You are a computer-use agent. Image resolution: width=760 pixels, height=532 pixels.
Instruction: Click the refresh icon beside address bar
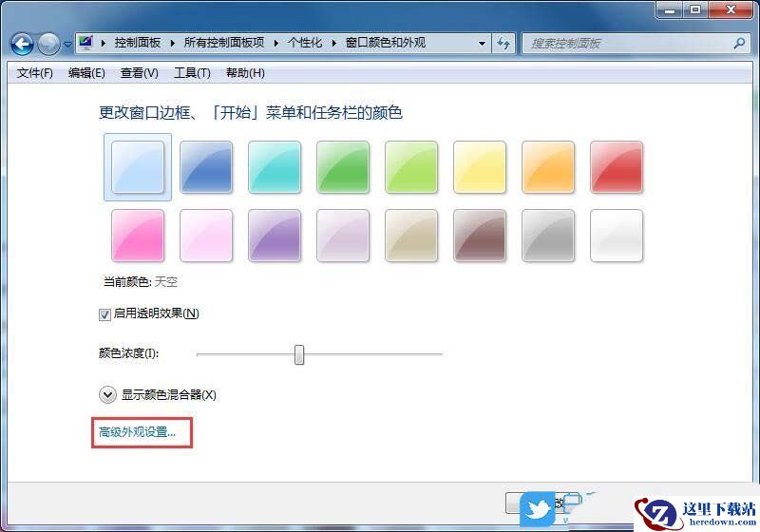click(503, 43)
